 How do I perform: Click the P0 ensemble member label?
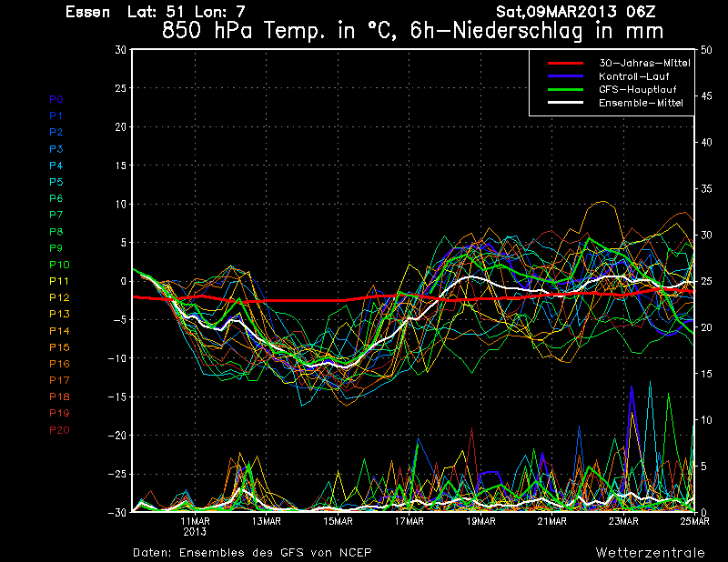click(56, 99)
